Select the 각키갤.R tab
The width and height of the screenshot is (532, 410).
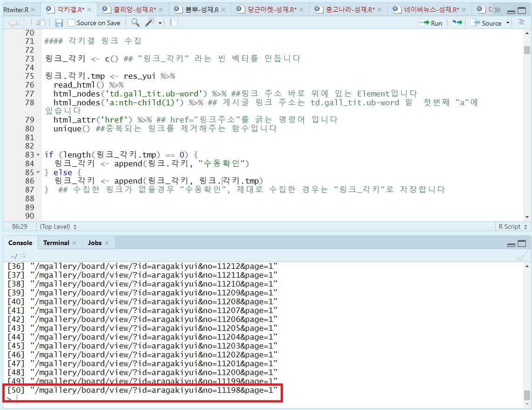point(71,9)
